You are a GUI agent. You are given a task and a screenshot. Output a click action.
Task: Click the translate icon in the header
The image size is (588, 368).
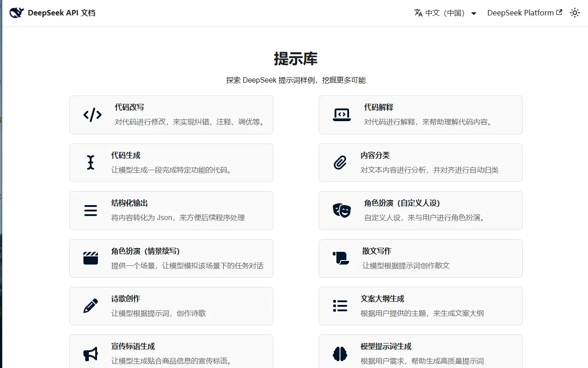tap(418, 13)
